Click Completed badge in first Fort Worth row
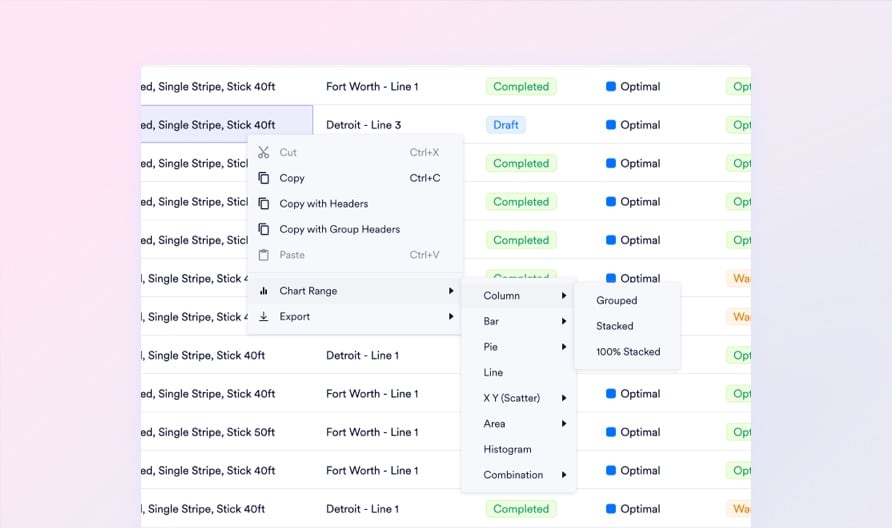This screenshot has width=892, height=528. 521,86
